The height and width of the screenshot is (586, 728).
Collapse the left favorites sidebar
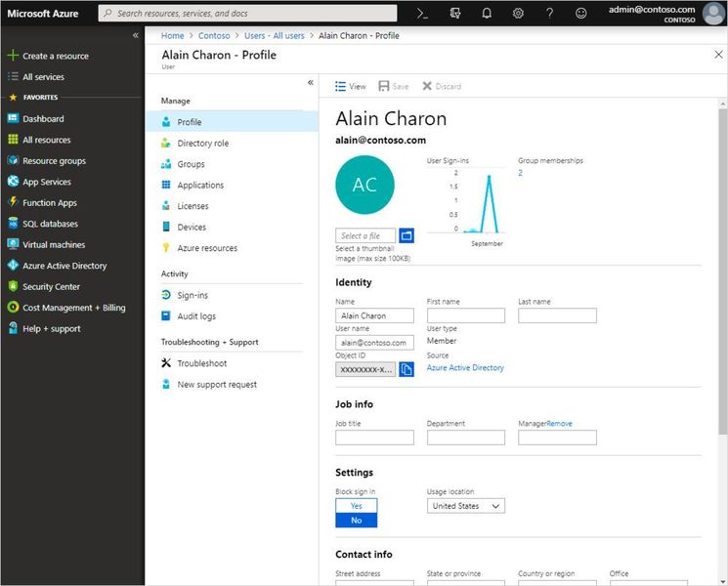point(135,35)
